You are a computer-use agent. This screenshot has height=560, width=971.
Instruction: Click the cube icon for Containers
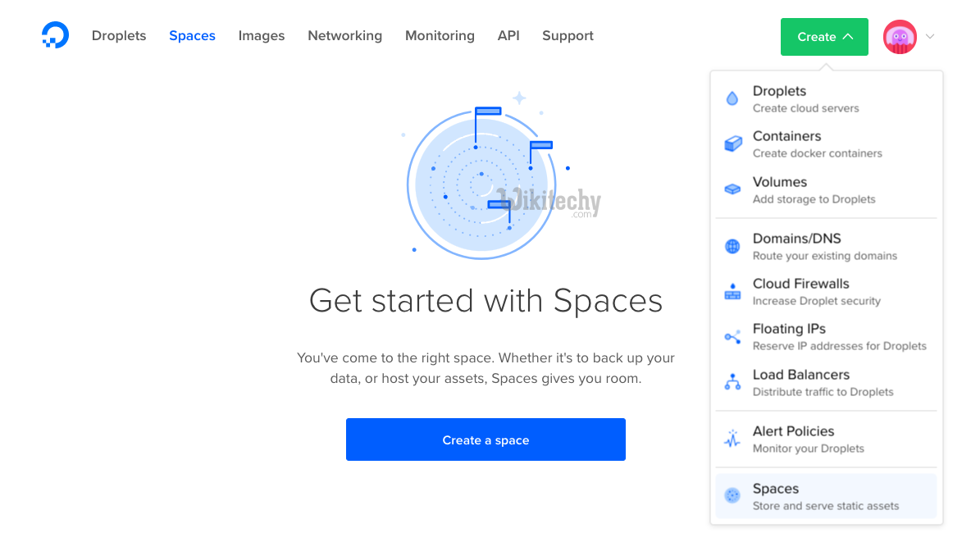(x=732, y=143)
